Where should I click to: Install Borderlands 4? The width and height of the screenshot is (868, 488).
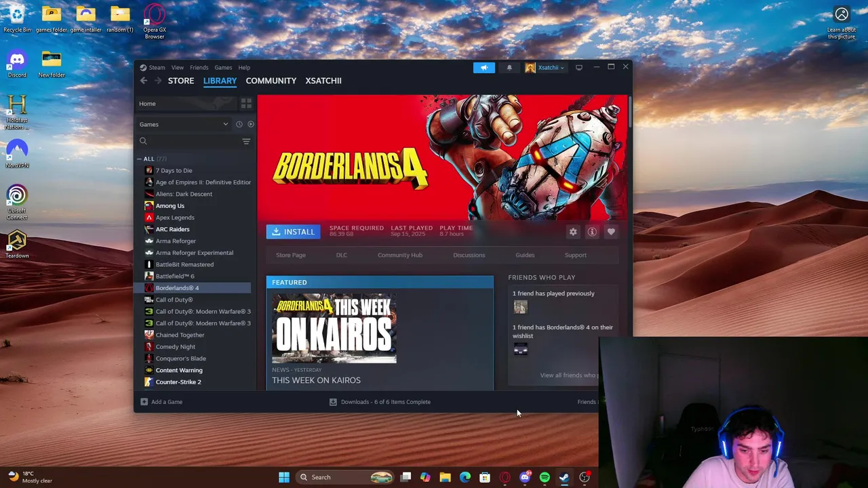(x=294, y=232)
